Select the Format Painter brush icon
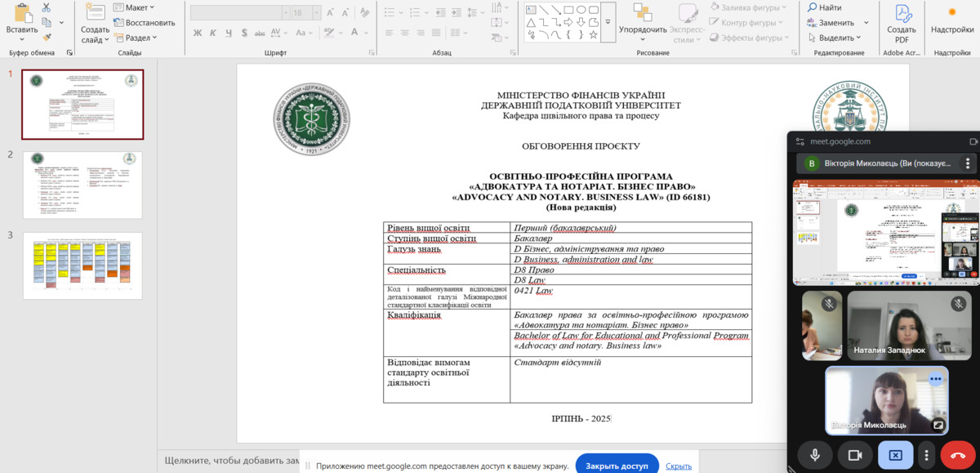The height and width of the screenshot is (473, 980). pos(46,37)
